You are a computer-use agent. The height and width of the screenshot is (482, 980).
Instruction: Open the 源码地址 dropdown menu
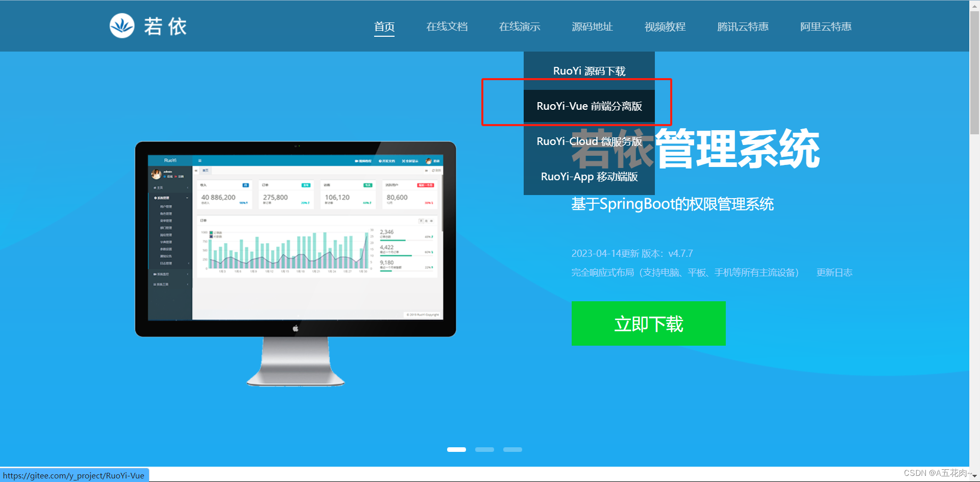pos(592,27)
